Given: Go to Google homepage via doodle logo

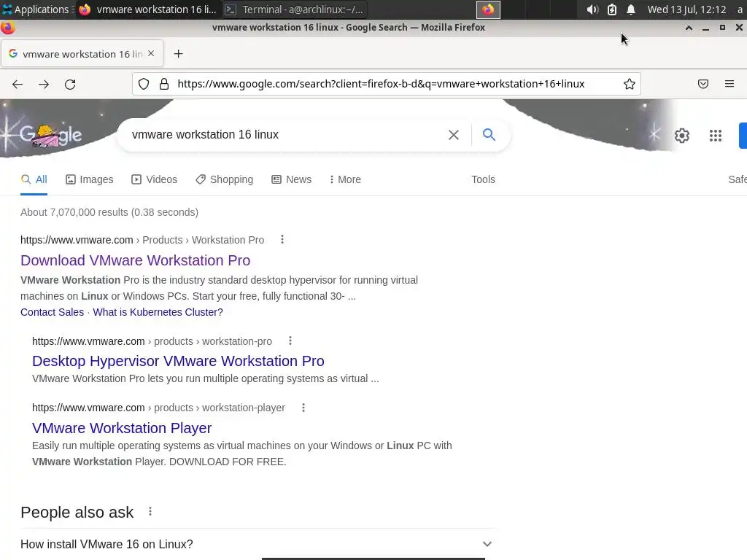Looking at the screenshot, I should [50, 136].
